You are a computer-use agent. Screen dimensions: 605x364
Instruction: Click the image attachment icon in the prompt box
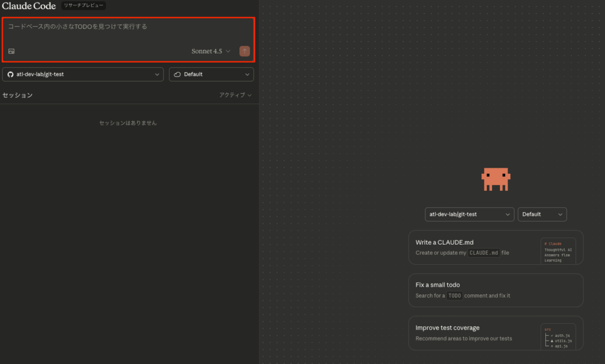11,51
